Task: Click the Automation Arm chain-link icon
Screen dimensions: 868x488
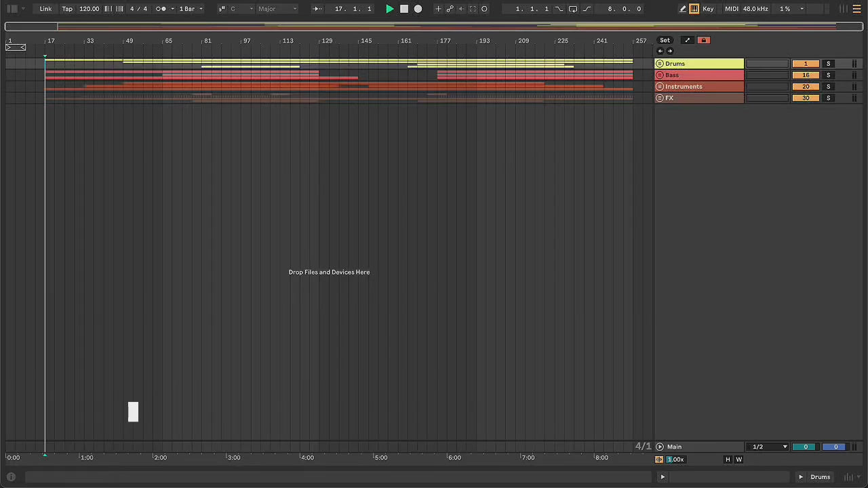Action: pyautogui.click(x=450, y=9)
